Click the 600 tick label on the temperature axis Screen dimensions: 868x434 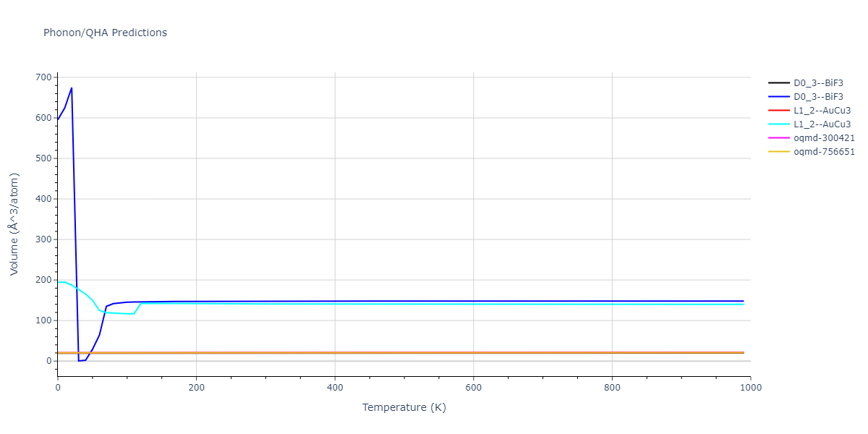click(473, 388)
